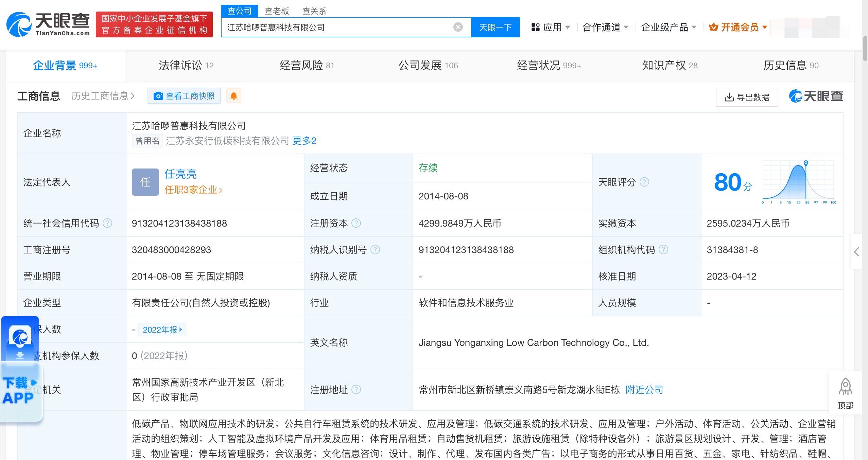Select registration number 320483000428293
The height and width of the screenshot is (460, 868).
(171, 250)
